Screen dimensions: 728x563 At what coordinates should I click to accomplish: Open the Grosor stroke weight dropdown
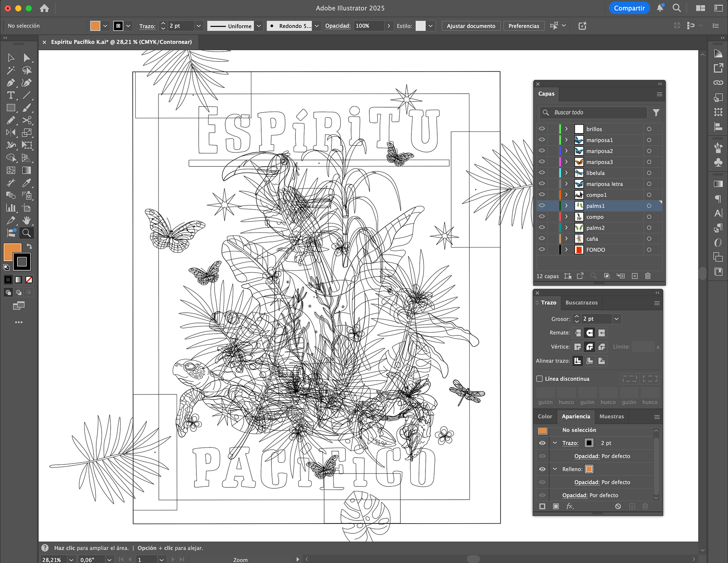617,319
